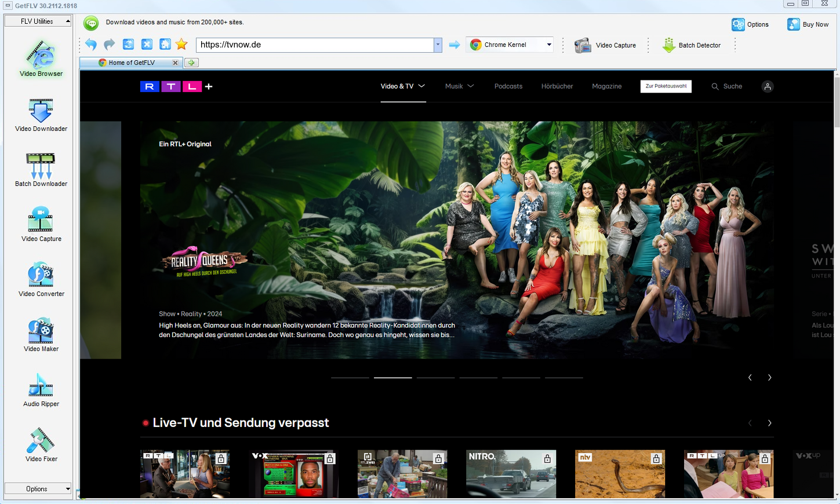Open the Video Converter utility
Viewport: 840px width, 504px height.
tap(41, 280)
